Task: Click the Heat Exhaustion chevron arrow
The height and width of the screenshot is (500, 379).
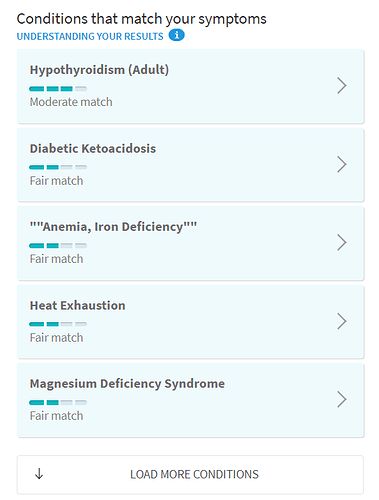Action: (x=342, y=321)
